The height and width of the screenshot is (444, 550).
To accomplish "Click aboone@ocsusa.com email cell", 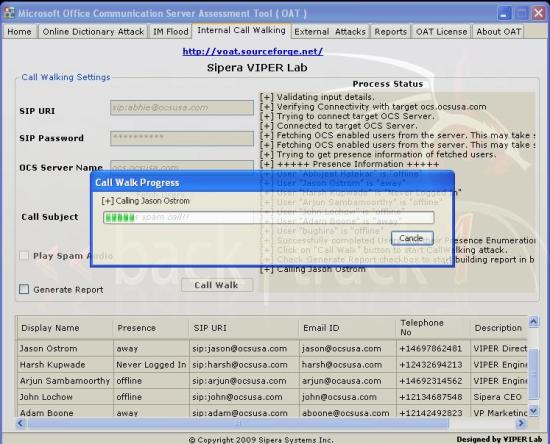I will [348, 412].
